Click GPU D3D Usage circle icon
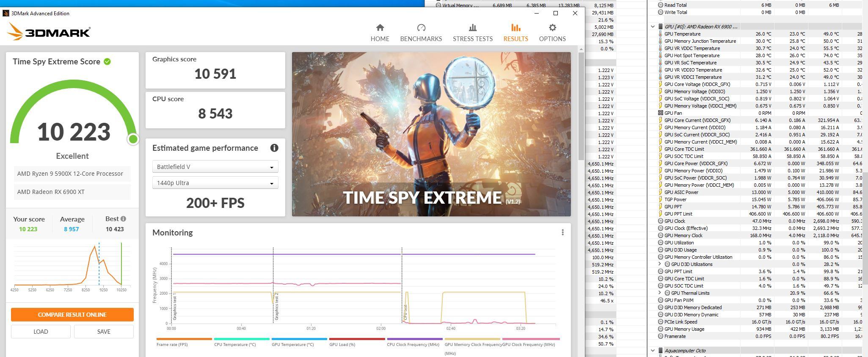The height and width of the screenshot is (357, 868). (x=661, y=250)
